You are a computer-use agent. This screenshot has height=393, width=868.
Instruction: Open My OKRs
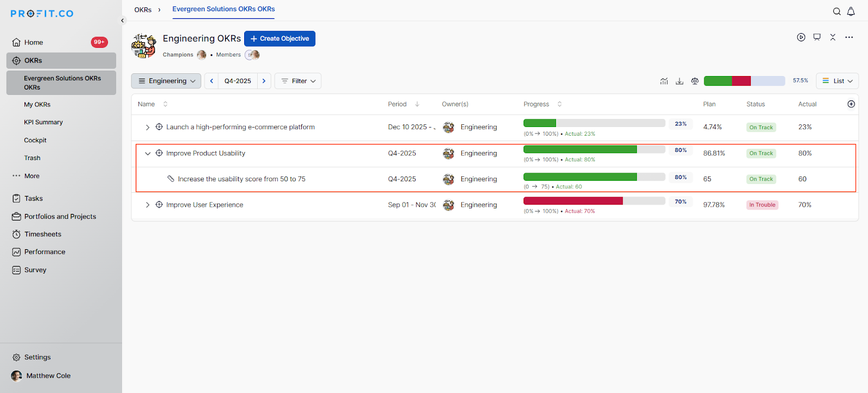point(37,105)
